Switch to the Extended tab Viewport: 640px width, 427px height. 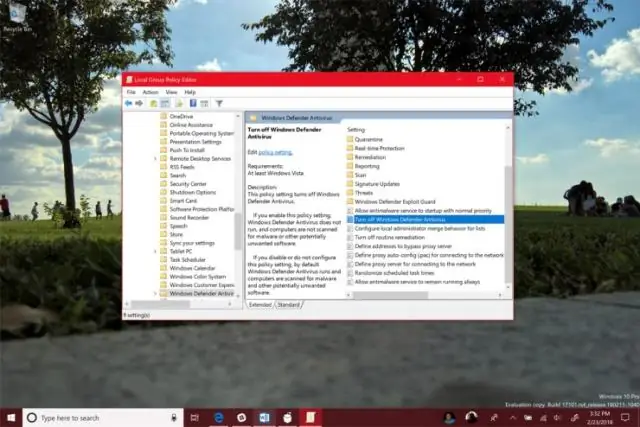coord(260,305)
